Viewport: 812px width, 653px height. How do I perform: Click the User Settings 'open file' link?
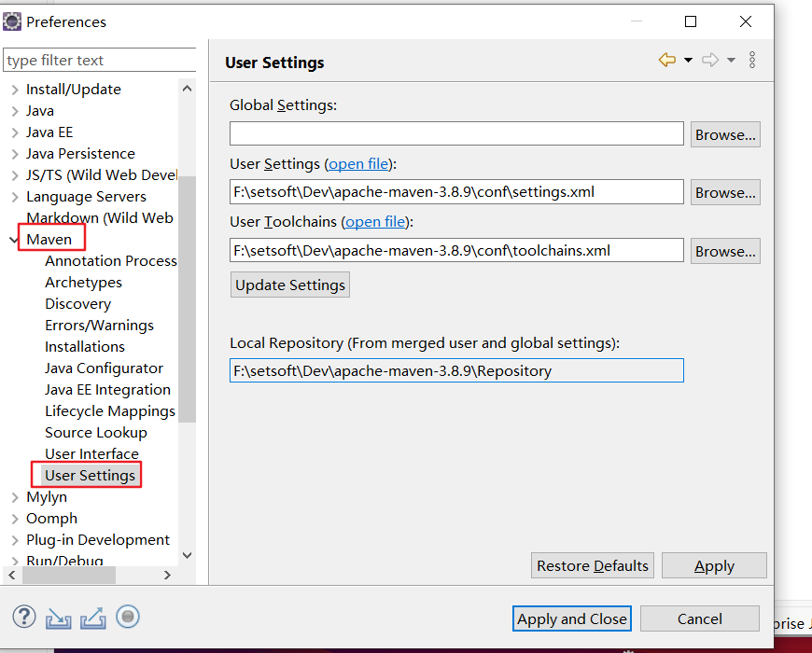358,164
